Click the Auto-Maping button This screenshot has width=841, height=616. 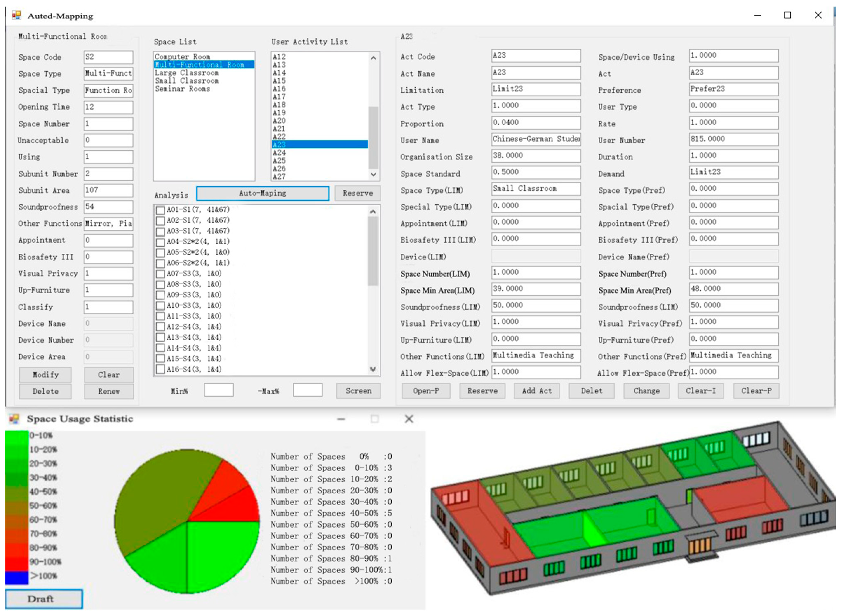coord(263,193)
